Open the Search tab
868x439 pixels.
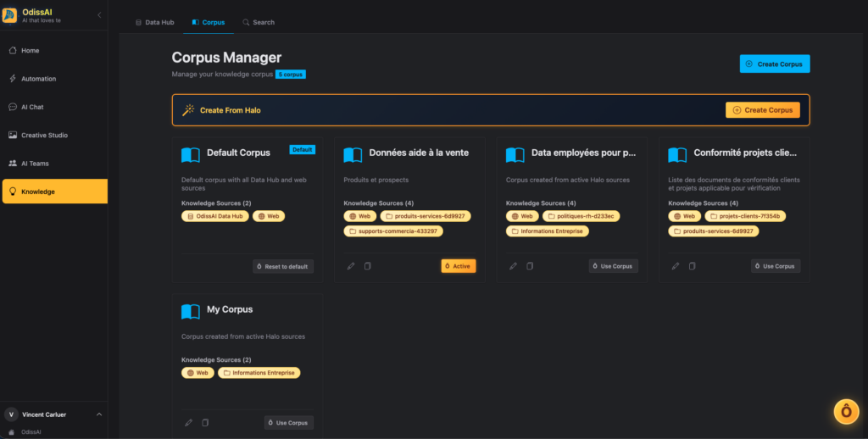(x=259, y=22)
